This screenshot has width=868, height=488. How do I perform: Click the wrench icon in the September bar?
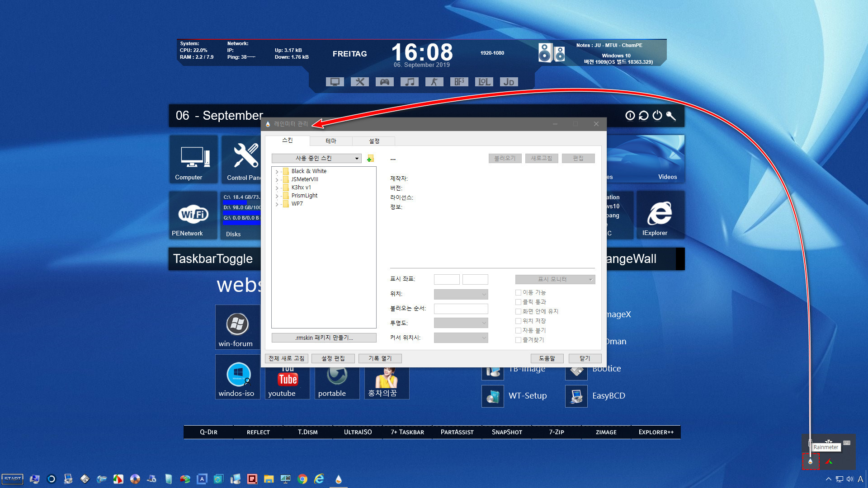tap(671, 116)
